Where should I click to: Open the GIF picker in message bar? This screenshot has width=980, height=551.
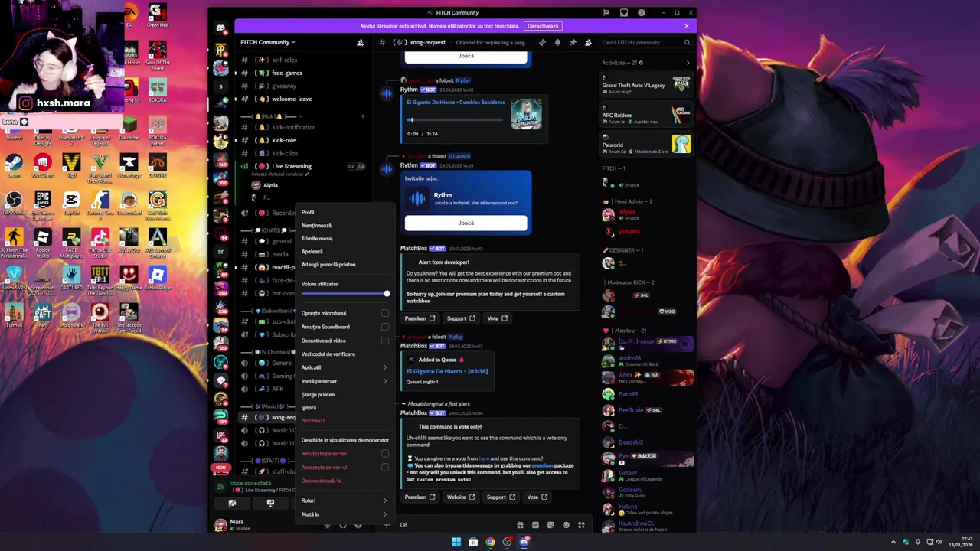point(535,525)
